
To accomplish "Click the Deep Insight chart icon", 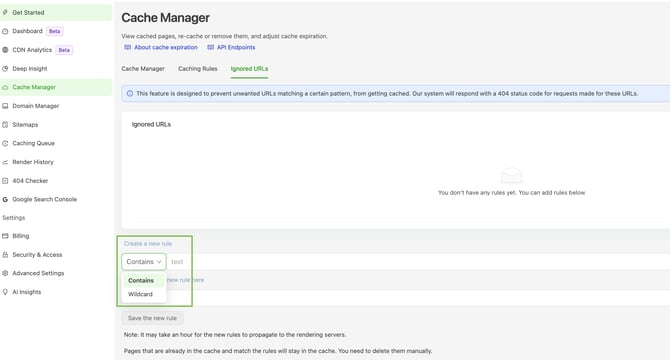I will pyautogui.click(x=5, y=68).
